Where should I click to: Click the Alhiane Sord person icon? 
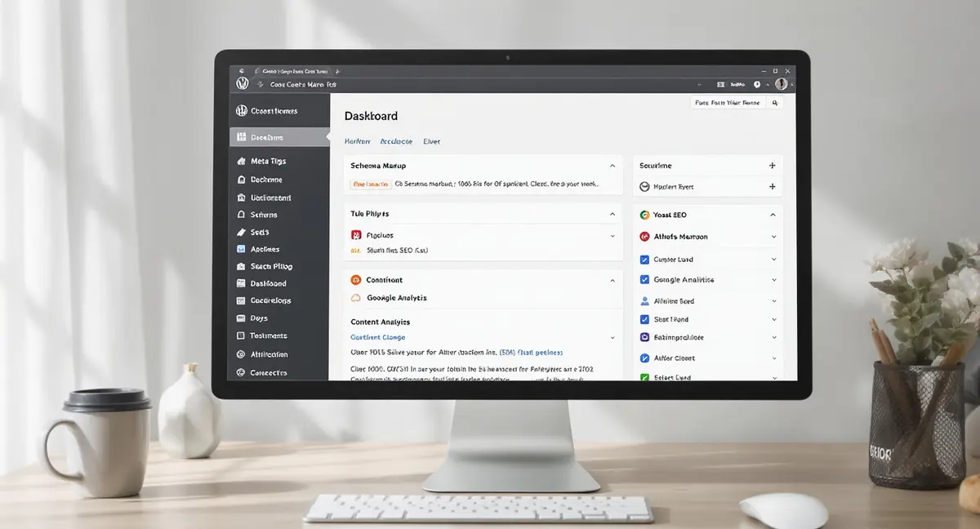point(644,300)
